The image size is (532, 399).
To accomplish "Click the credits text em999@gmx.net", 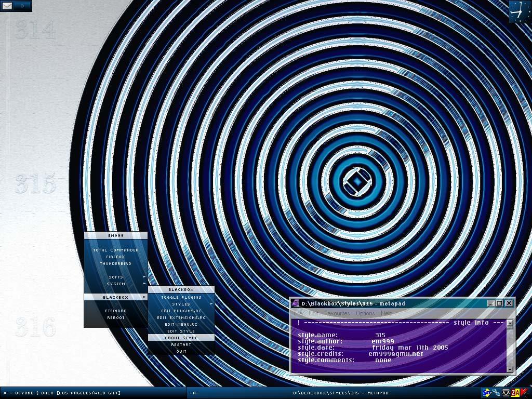I will point(396,353).
